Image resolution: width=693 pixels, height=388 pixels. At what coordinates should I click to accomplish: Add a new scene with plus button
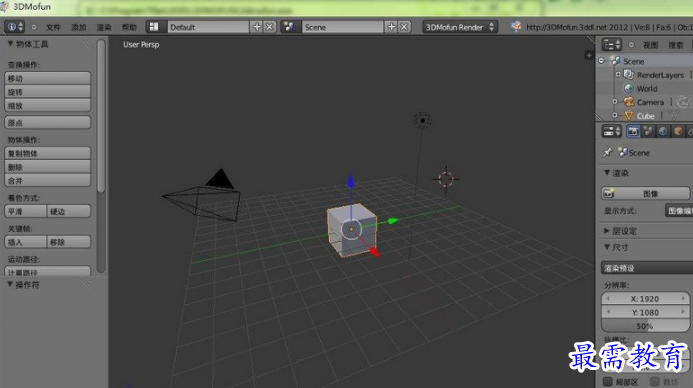click(x=391, y=27)
